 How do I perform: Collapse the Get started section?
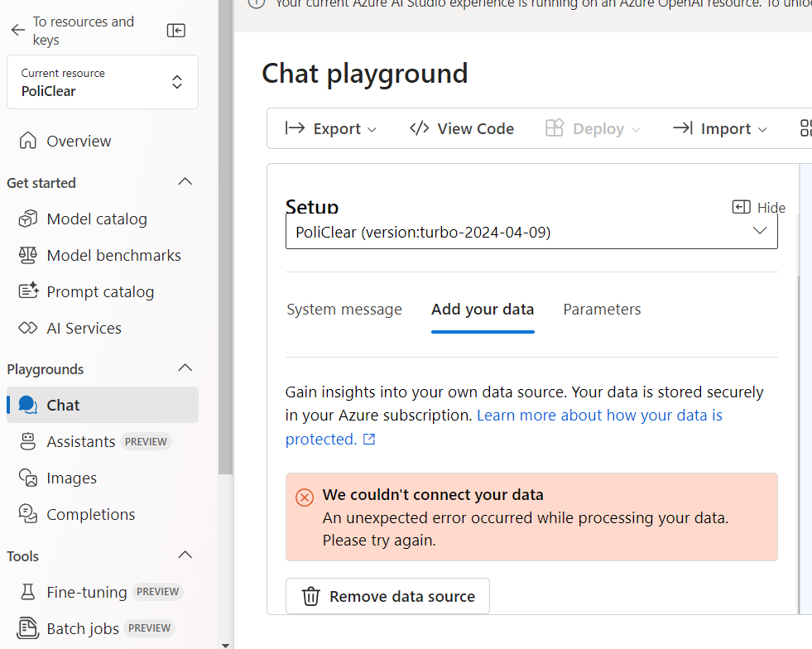pos(185,182)
